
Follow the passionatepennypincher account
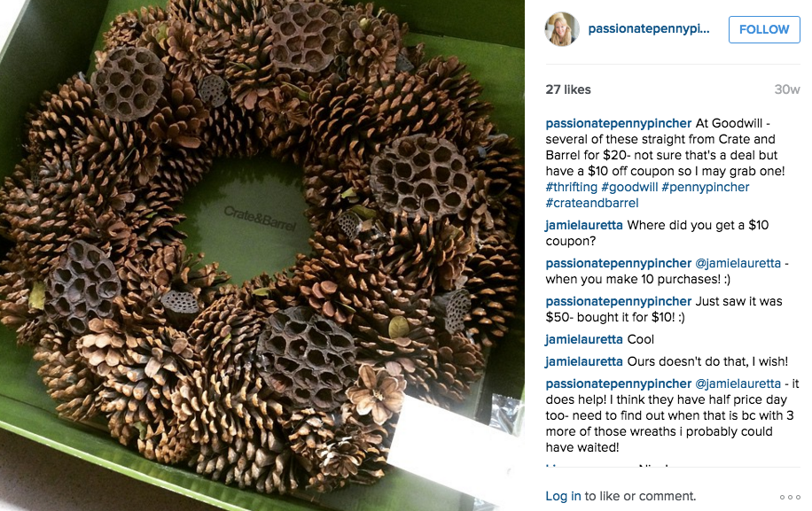tap(764, 29)
